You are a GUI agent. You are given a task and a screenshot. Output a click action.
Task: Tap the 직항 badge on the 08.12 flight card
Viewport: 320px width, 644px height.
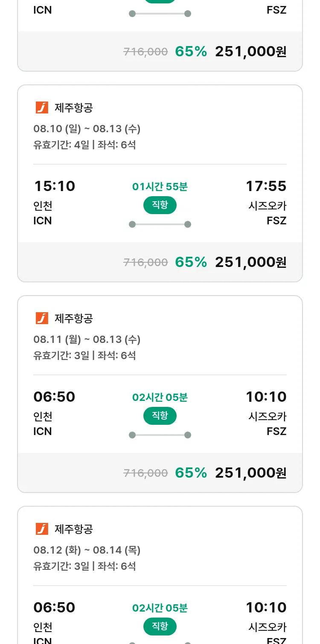[160, 627]
